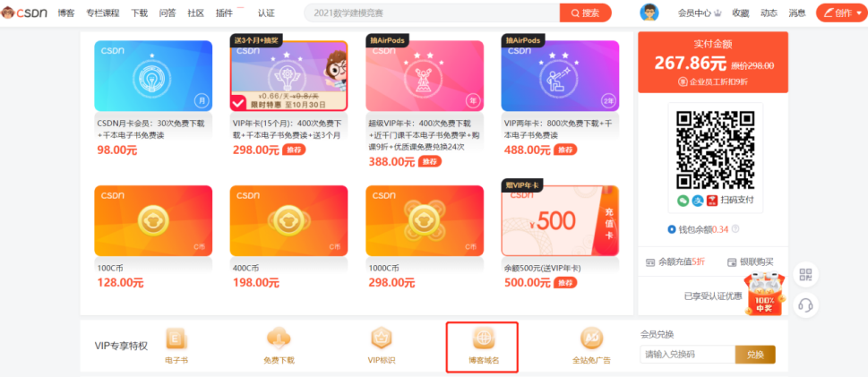This screenshot has height=377, width=868.
Task: Click the 博客域名 globe icon
Action: (x=482, y=338)
